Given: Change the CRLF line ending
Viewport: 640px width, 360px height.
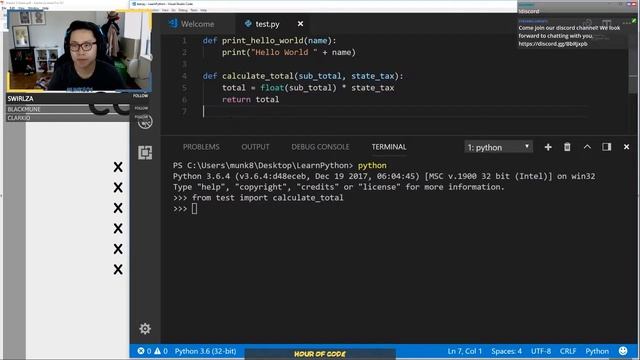Looking at the screenshot, I should (x=568, y=351).
